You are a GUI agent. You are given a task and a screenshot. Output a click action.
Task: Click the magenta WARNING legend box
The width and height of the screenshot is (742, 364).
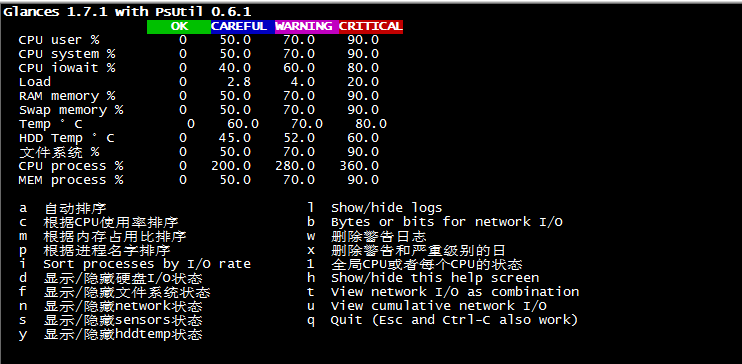click(x=307, y=27)
